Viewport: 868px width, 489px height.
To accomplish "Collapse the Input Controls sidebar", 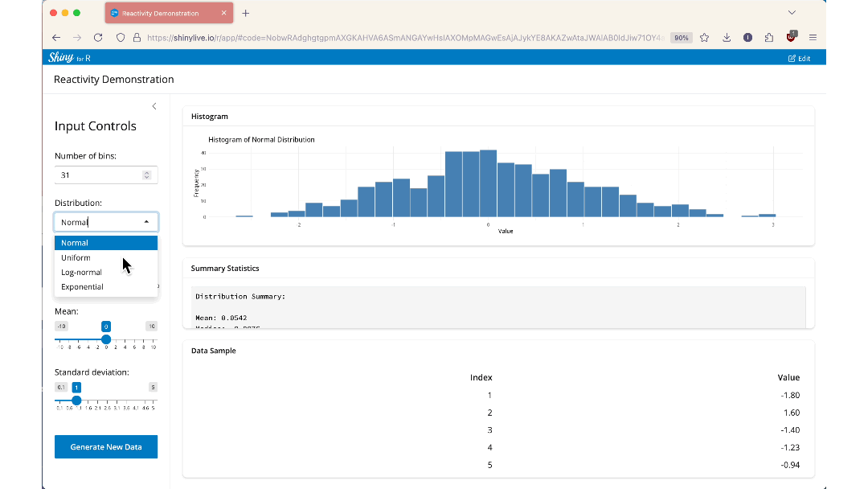I will tap(154, 106).
